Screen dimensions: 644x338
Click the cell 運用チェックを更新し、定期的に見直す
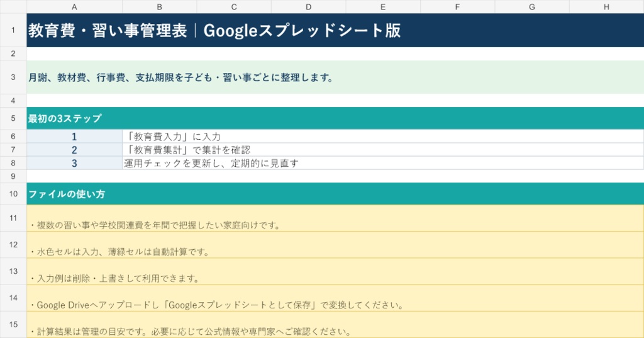coord(383,163)
